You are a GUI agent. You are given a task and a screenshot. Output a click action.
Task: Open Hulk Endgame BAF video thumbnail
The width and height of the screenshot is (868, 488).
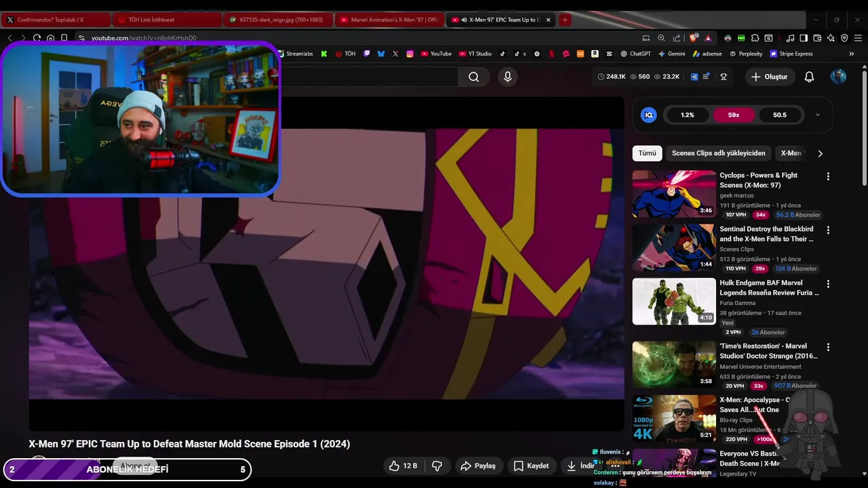click(x=674, y=302)
